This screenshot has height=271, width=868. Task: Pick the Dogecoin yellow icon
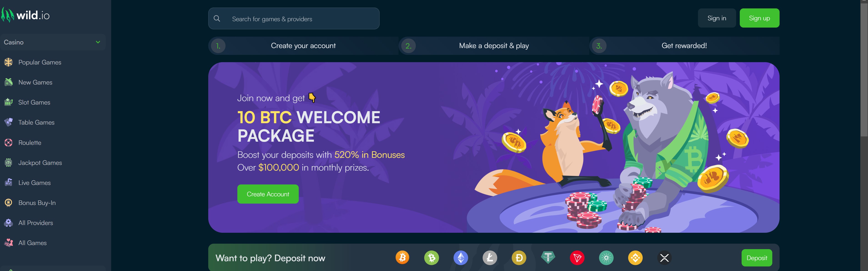click(x=519, y=258)
